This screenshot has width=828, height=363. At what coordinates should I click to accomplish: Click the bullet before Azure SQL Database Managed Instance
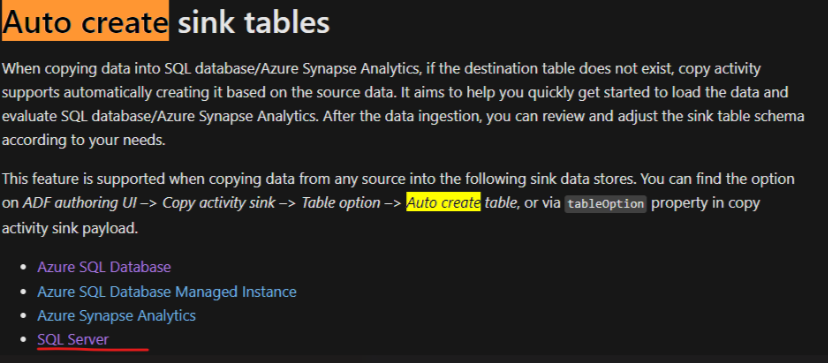pos(23,292)
